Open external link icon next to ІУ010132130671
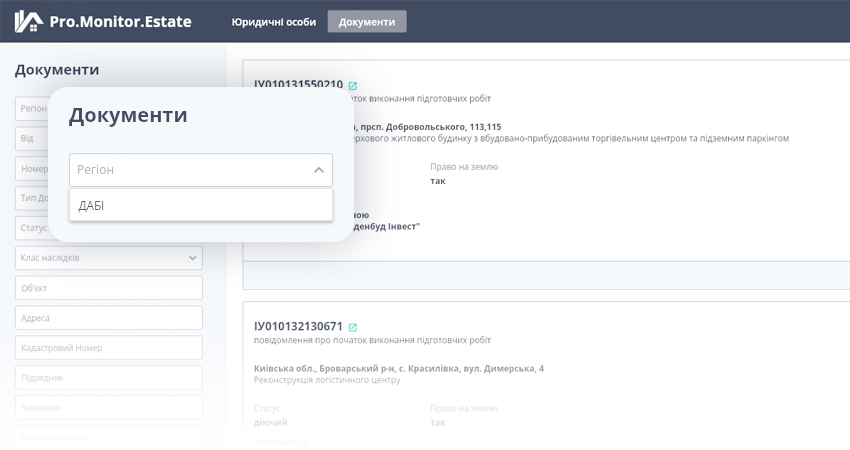850x450 pixels. [352, 327]
